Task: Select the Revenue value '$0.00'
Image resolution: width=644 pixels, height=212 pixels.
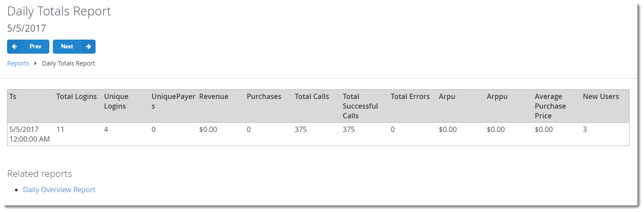Action: coord(208,129)
